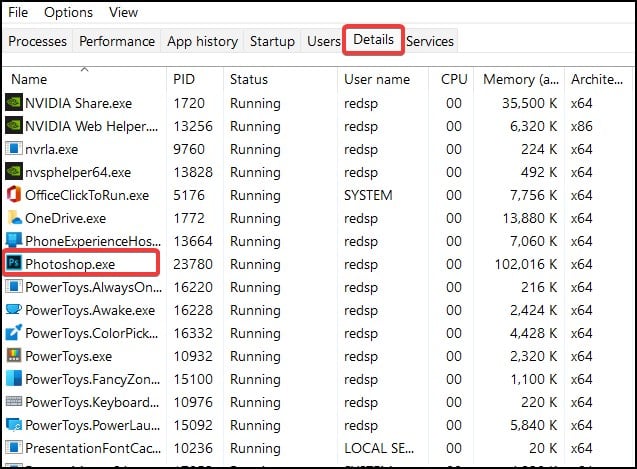Click the PowerToys.ColorPicker icon
This screenshot has width=637, height=469.
[14, 333]
